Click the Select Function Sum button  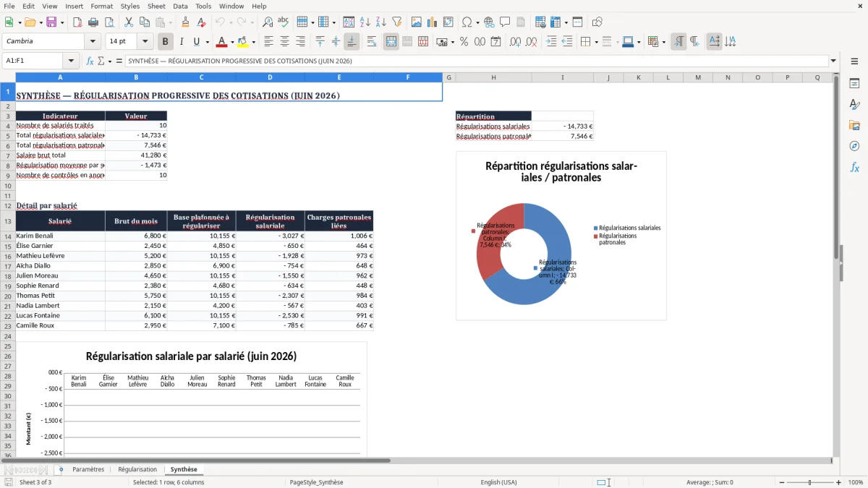103,61
